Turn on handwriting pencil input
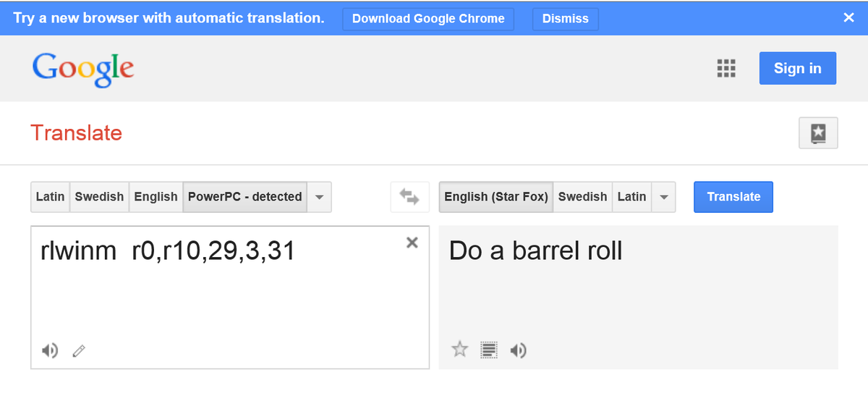This screenshot has width=868, height=396. tap(79, 351)
